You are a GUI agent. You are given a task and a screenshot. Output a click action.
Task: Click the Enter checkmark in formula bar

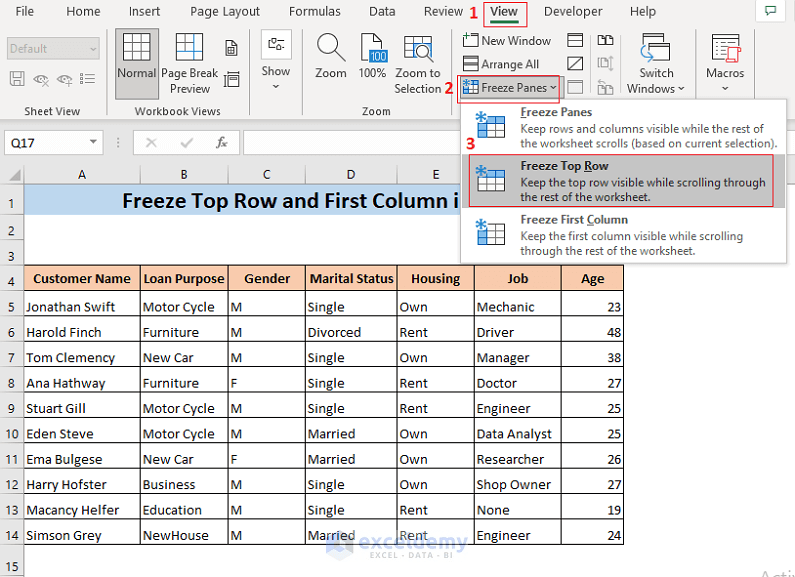(x=187, y=143)
